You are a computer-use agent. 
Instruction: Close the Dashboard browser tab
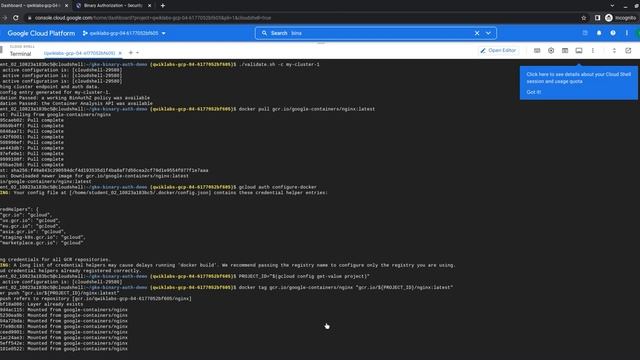66,6
